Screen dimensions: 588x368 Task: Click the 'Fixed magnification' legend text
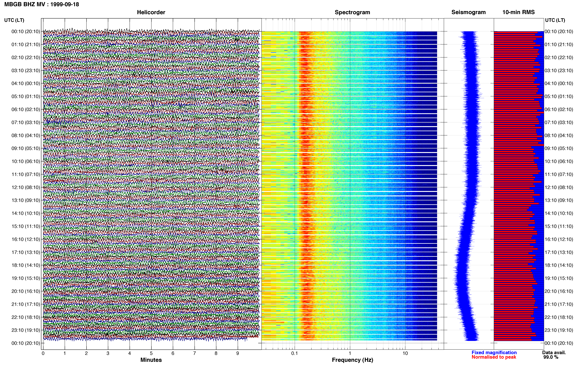494,352
